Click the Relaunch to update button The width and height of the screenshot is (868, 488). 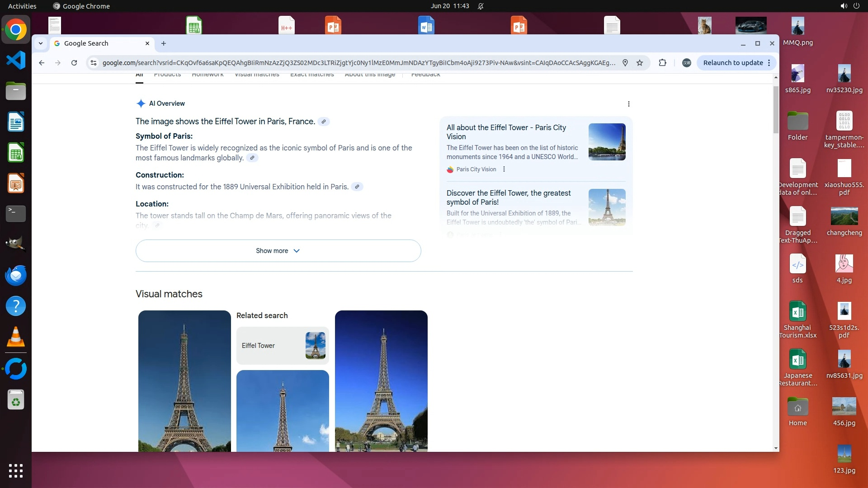(x=732, y=63)
